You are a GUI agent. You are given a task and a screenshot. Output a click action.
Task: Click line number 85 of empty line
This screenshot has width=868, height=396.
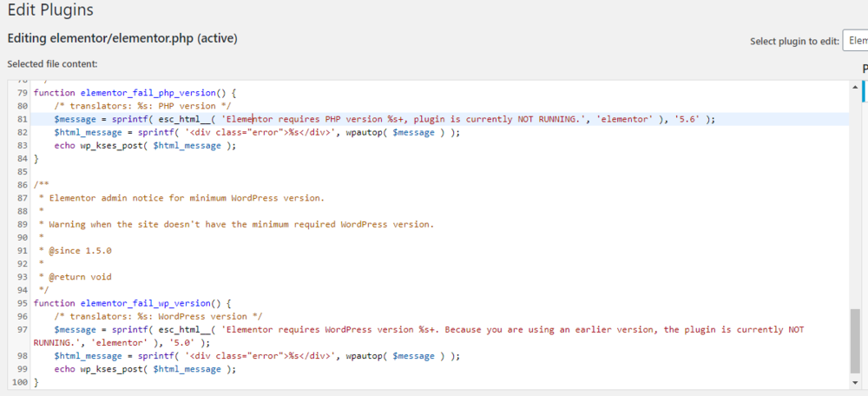tap(22, 172)
